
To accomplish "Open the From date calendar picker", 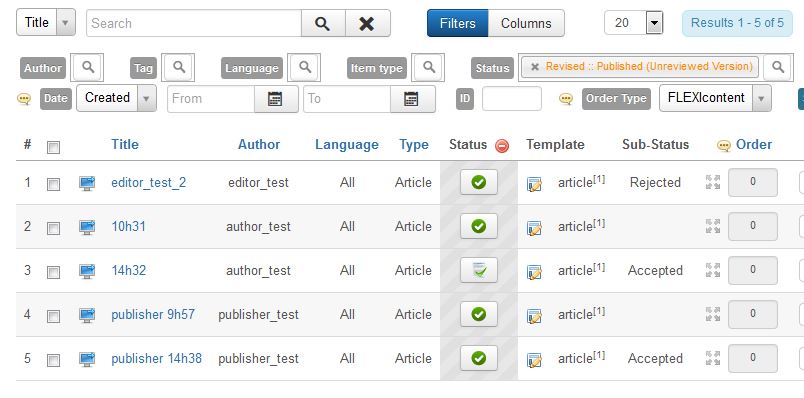I will coord(276,98).
